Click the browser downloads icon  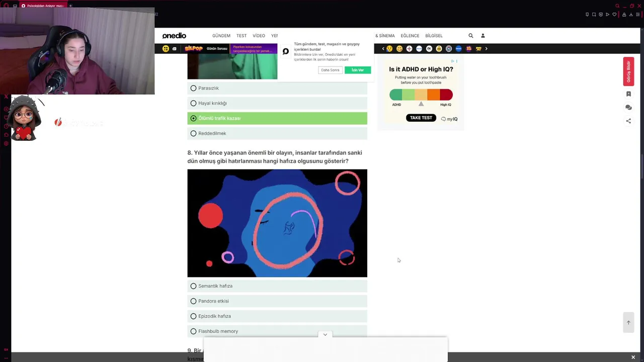tap(631, 15)
